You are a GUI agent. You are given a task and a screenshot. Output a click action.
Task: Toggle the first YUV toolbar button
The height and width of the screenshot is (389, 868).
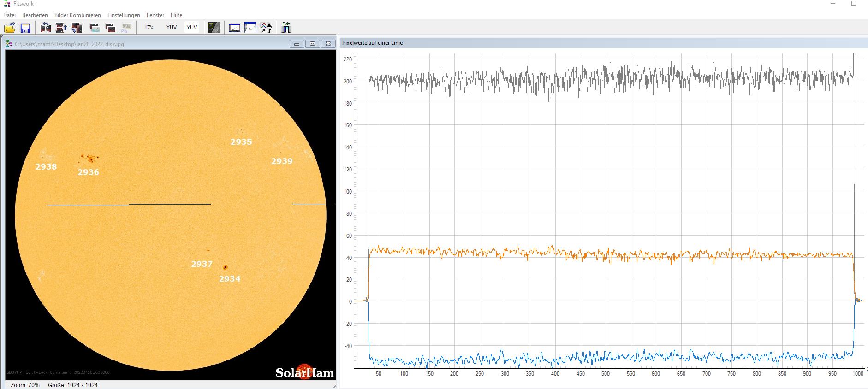click(172, 28)
